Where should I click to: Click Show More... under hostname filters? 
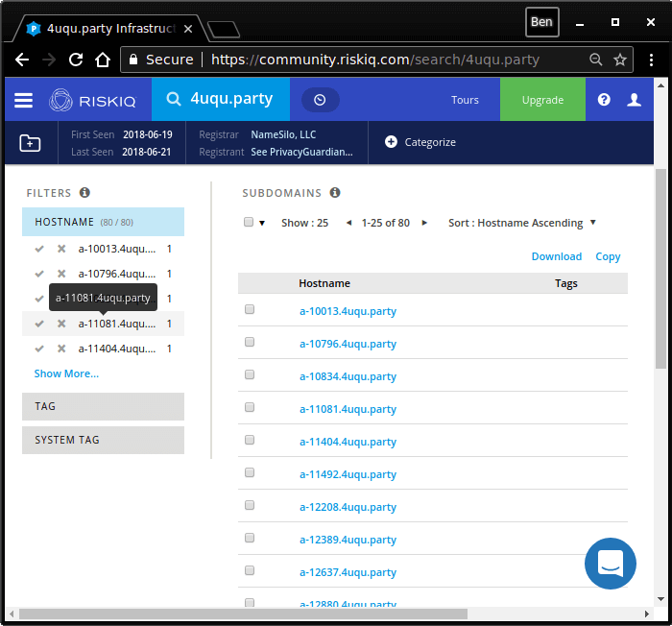tap(66, 373)
